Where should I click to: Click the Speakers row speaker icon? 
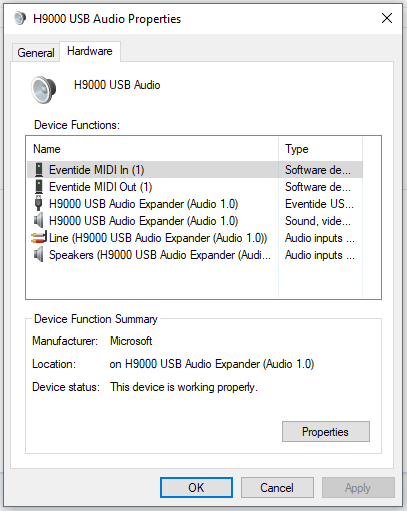coord(39,255)
